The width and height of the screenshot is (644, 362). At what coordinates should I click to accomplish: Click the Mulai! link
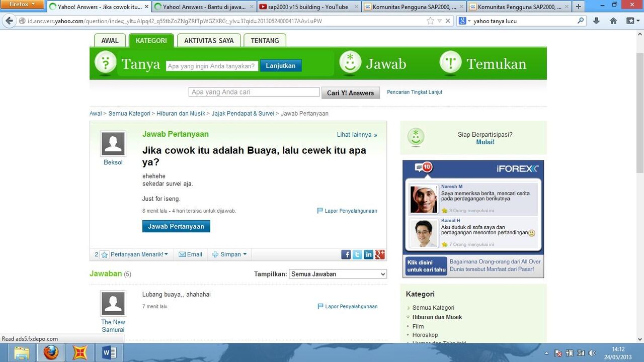[x=486, y=142]
